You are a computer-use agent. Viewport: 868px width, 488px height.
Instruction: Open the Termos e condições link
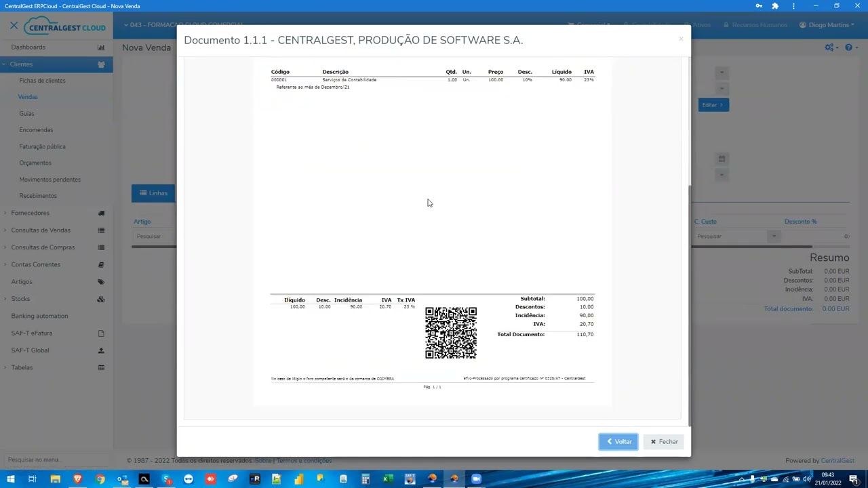click(304, 461)
